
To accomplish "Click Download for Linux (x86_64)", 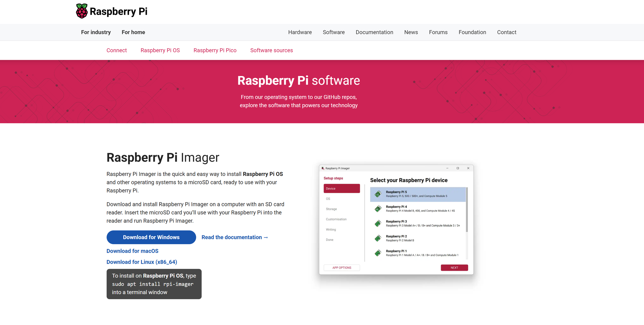I will pos(142,262).
